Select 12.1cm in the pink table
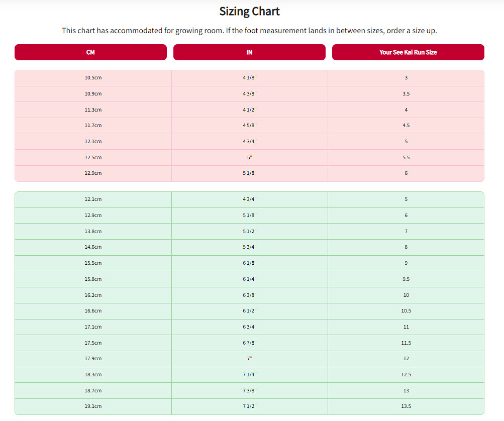The height and width of the screenshot is (421, 504). pyautogui.click(x=93, y=141)
